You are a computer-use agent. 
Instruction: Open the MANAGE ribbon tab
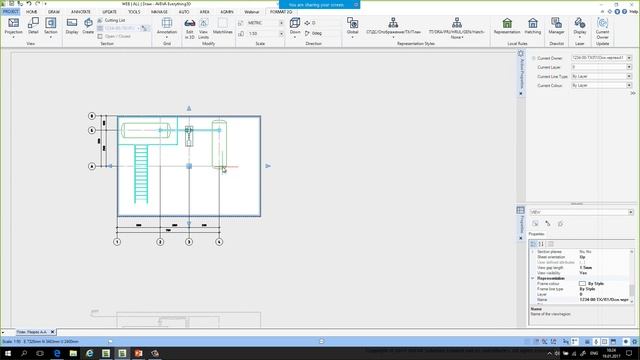click(159, 12)
